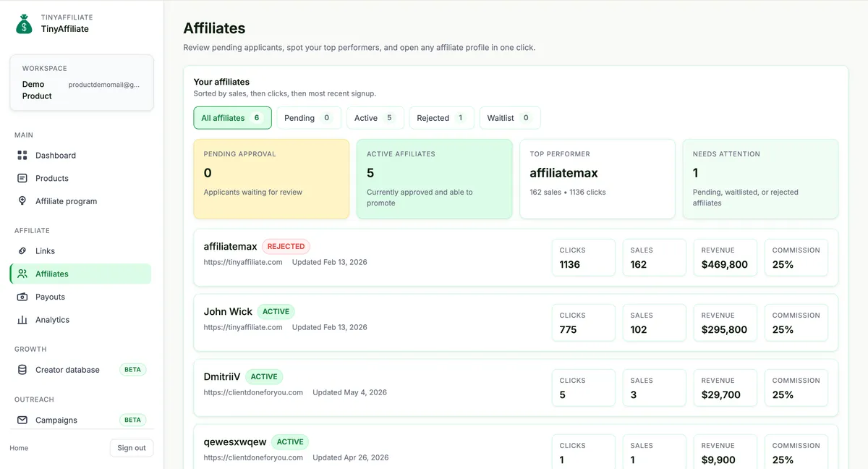Open the affiliatemax affiliate profile
The image size is (868, 469).
[x=516, y=258]
